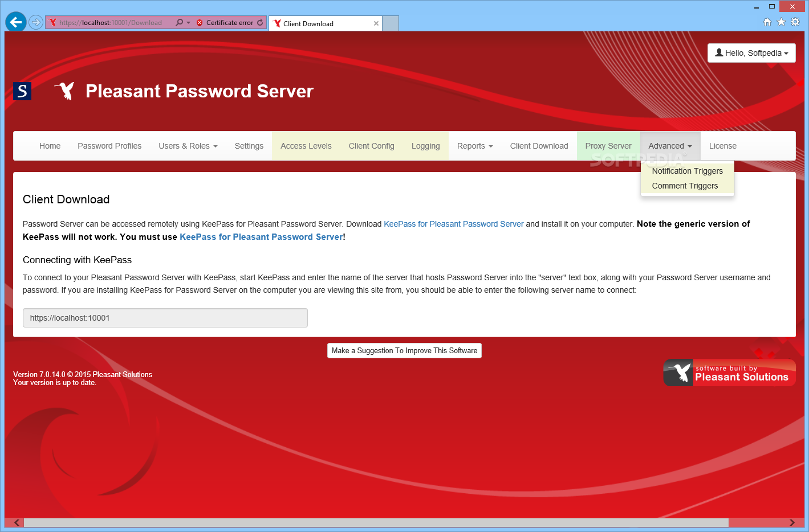Open Access Levels page

coord(306,146)
